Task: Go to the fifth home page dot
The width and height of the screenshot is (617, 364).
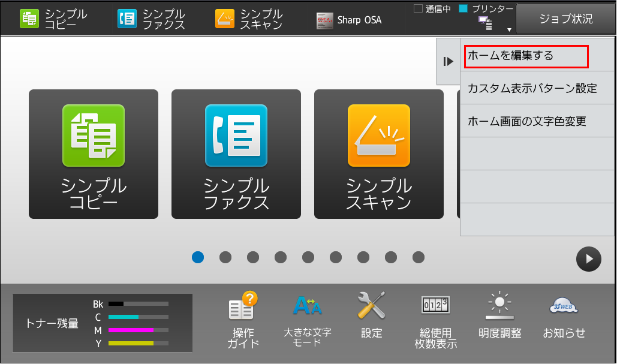Action: (x=308, y=257)
